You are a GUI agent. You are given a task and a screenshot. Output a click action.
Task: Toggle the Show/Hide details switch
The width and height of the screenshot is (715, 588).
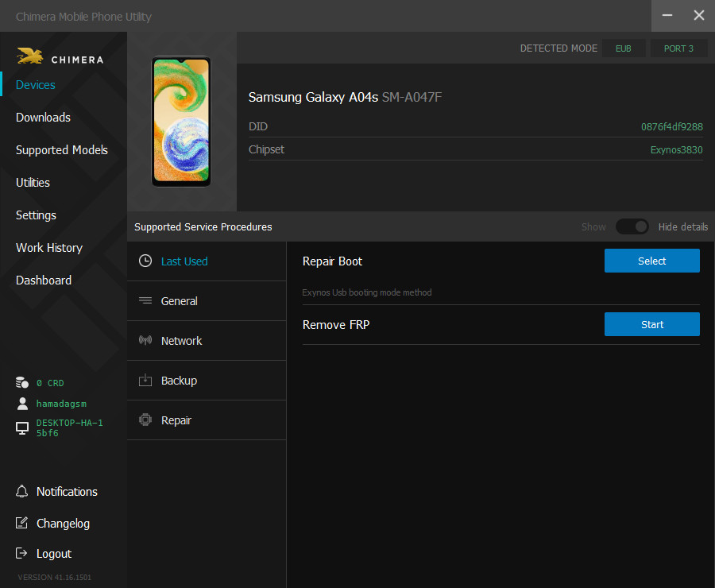pos(632,226)
